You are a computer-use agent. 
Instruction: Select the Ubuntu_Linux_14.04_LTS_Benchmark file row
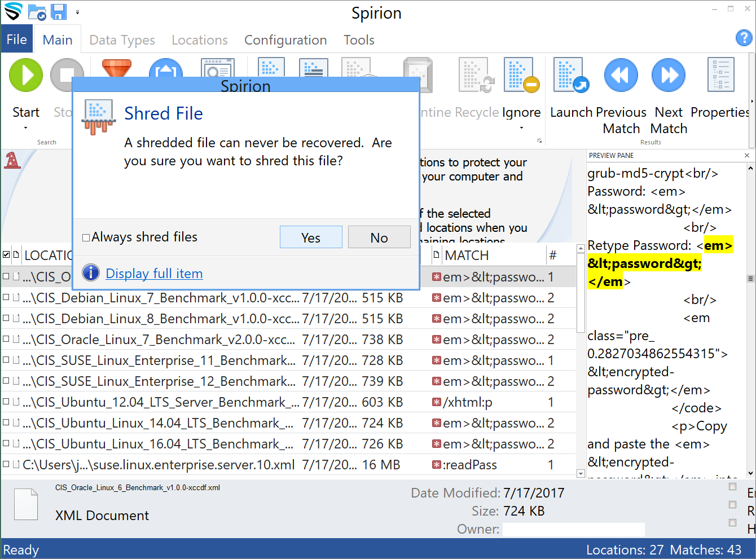[288, 423]
